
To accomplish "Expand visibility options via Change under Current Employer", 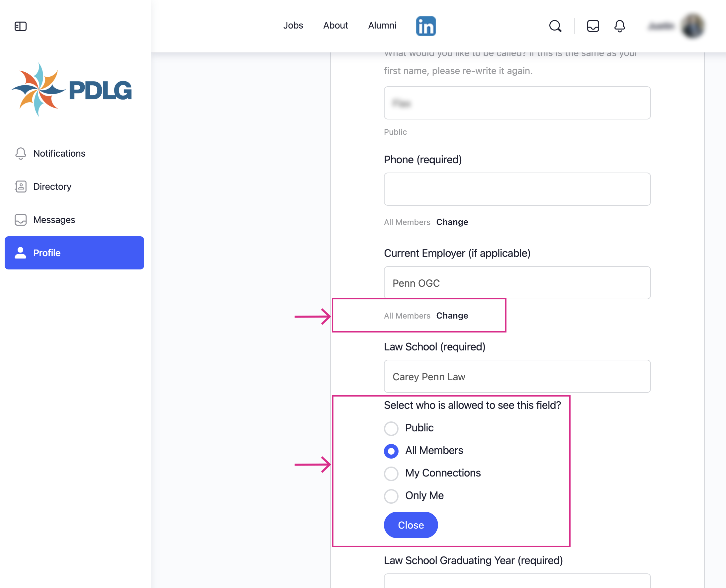I will 452,315.
